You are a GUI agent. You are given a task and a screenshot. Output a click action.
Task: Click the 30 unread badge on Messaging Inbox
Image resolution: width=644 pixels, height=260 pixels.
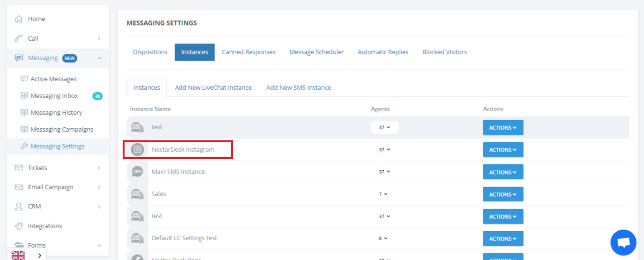click(x=98, y=96)
